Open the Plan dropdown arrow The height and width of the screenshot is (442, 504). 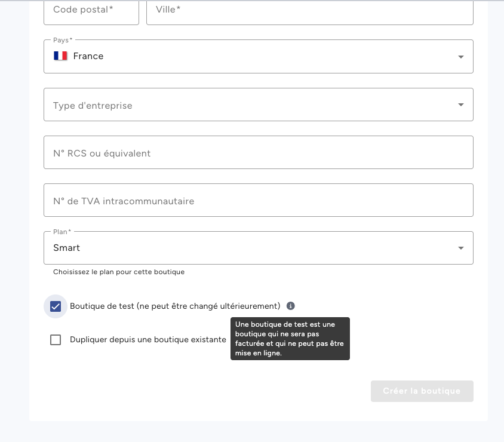tap(460, 248)
